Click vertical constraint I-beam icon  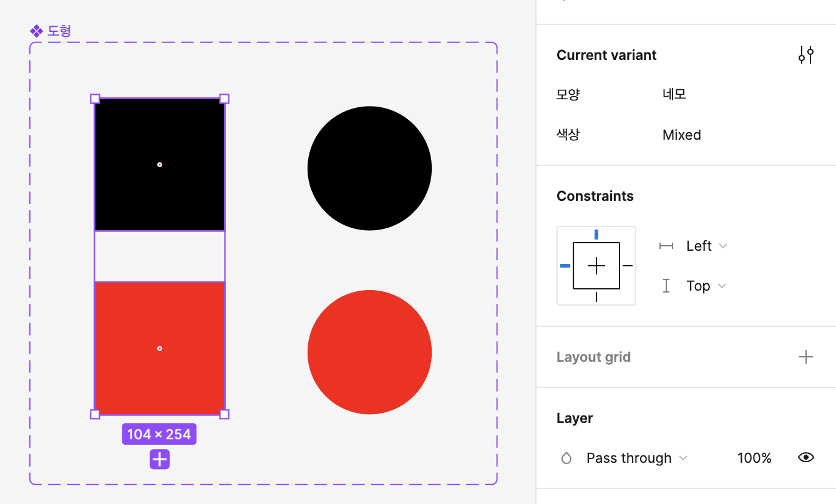(666, 286)
